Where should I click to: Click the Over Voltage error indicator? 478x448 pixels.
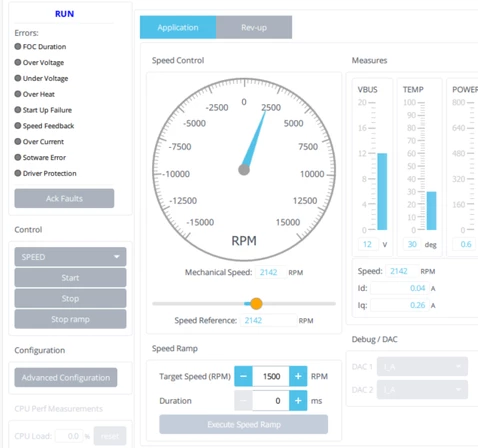[18, 62]
